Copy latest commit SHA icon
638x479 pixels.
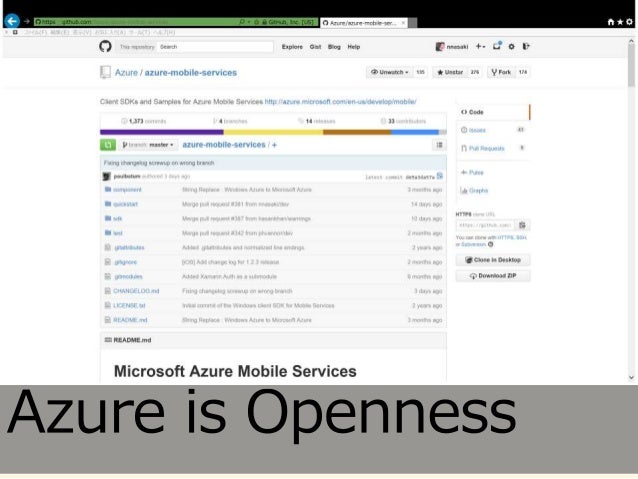(440, 176)
